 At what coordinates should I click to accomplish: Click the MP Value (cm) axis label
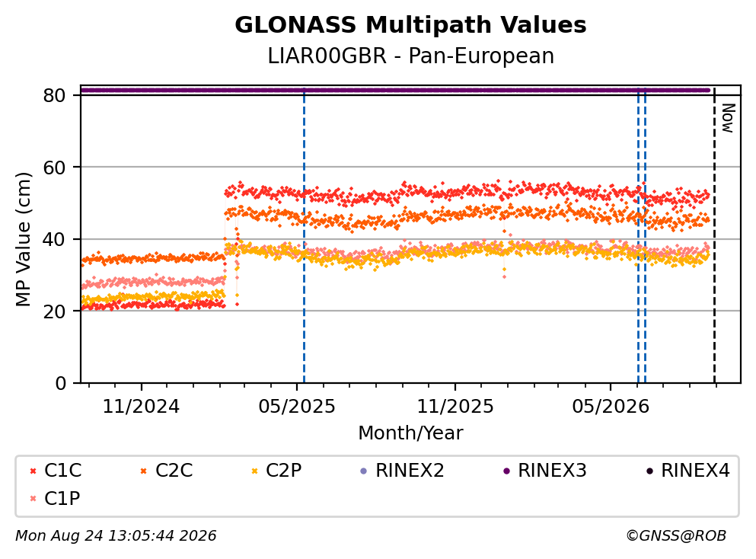[23, 239]
